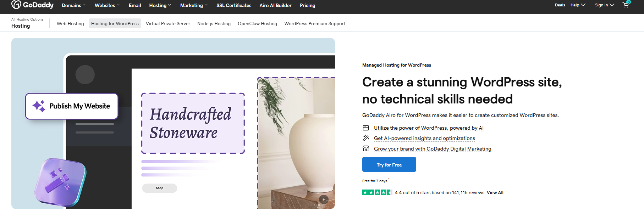Screen dimensions: 644x220
Task: Click the Handcrafted Stoneware text box
Action: 193,123
